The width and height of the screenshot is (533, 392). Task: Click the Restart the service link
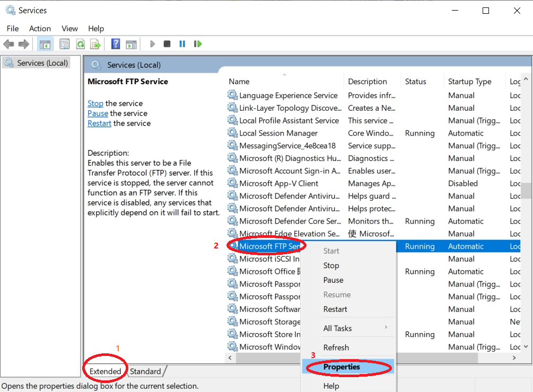tap(99, 123)
